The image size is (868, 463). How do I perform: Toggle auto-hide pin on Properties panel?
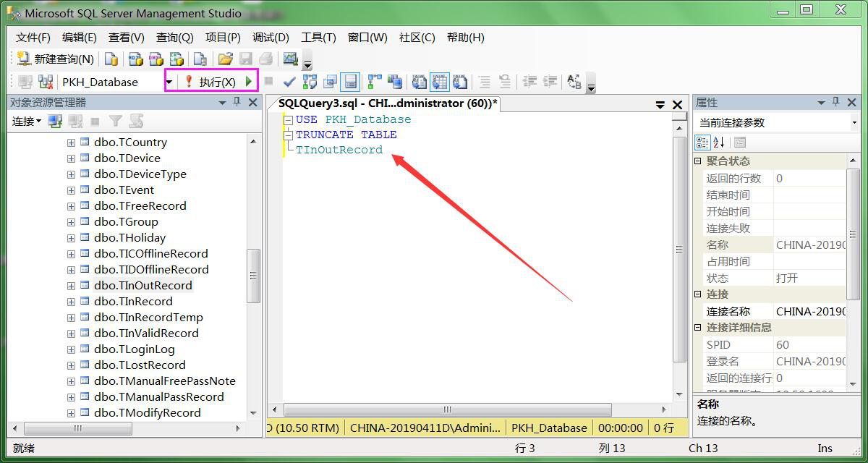click(837, 103)
